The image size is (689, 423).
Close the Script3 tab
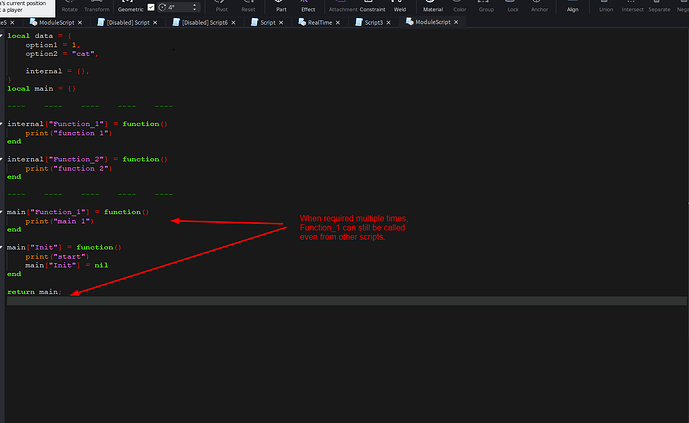point(388,22)
